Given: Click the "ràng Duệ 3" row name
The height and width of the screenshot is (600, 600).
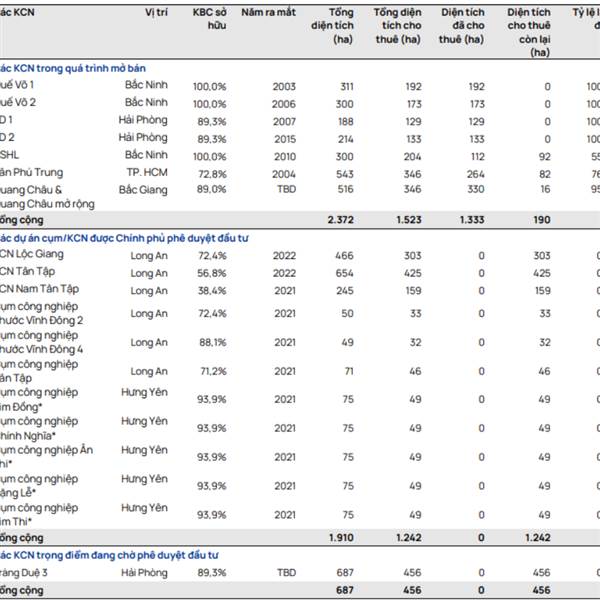Looking at the screenshot, I should 24,573.
